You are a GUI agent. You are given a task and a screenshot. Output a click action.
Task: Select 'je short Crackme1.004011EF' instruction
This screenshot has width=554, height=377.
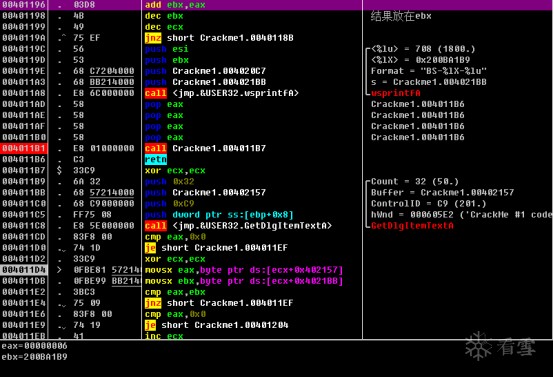coord(216,248)
